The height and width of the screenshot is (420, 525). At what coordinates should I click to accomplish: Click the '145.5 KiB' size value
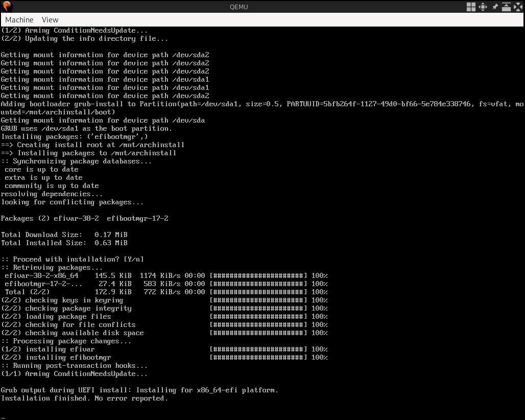113,275
